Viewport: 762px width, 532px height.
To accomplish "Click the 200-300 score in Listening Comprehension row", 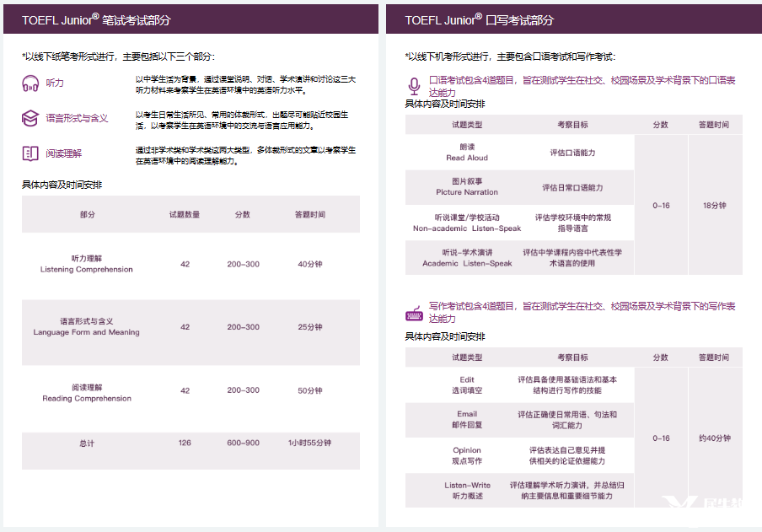I will (x=243, y=264).
